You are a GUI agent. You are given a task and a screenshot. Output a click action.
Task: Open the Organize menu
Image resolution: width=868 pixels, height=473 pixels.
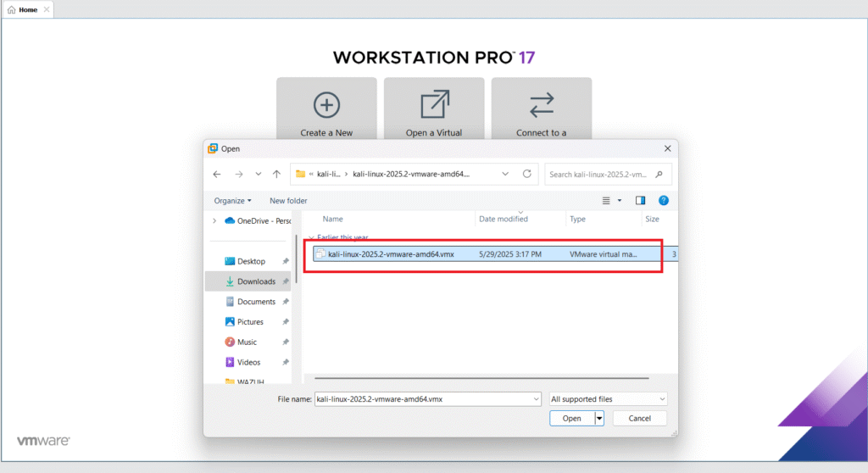(x=232, y=201)
